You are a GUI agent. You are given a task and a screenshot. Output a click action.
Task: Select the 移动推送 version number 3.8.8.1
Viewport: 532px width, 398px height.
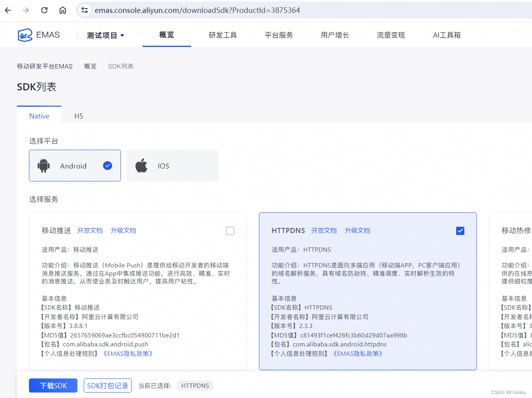tap(78, 326)
